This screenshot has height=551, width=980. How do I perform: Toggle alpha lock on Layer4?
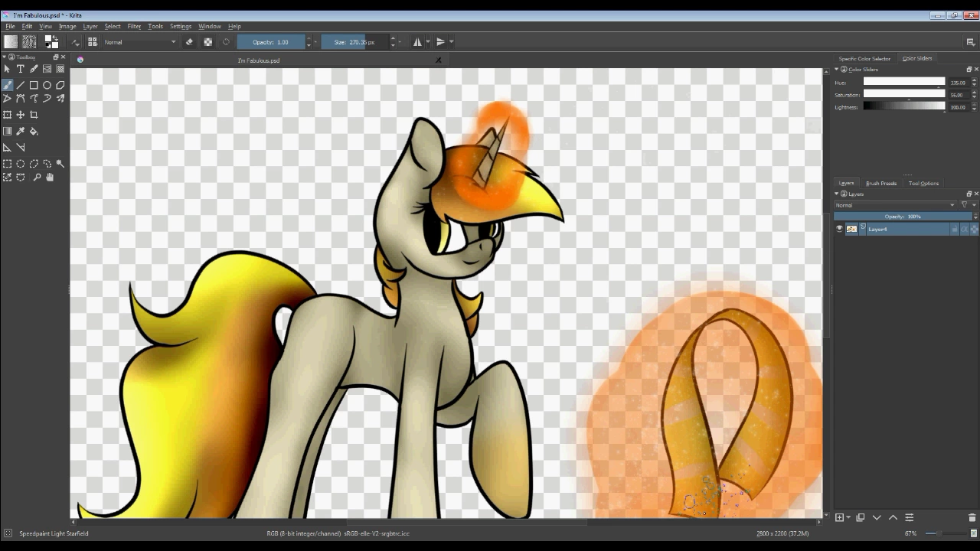point(974,229)
